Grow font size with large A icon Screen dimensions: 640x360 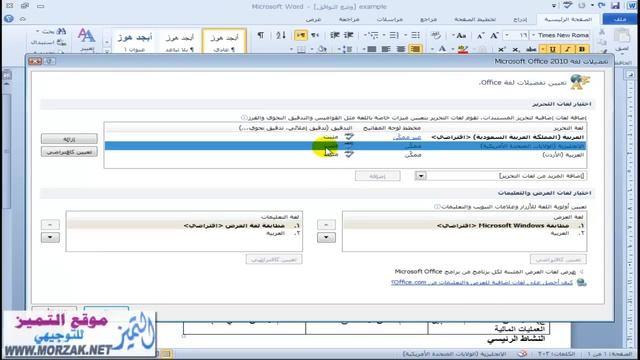click(494, 36)
